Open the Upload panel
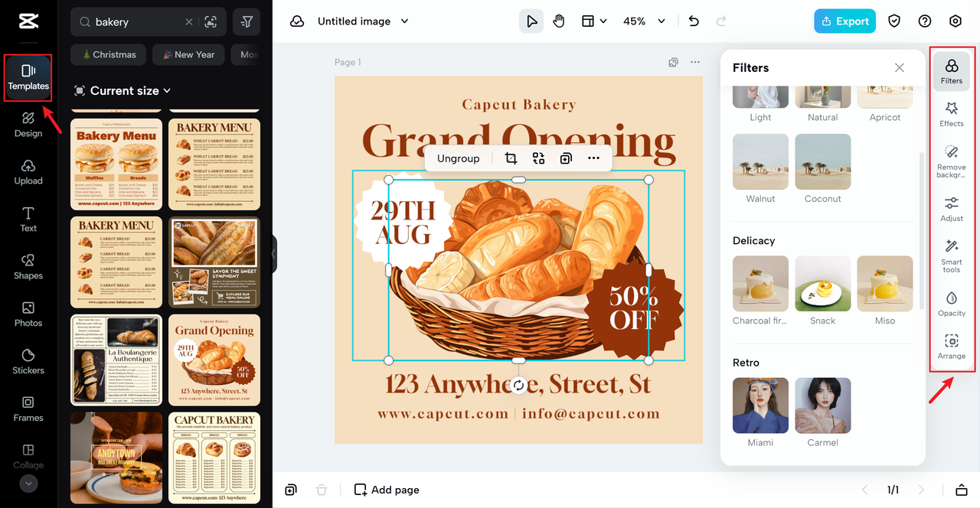This screenshot has width=980, height=508. click(x=28, y=171)
